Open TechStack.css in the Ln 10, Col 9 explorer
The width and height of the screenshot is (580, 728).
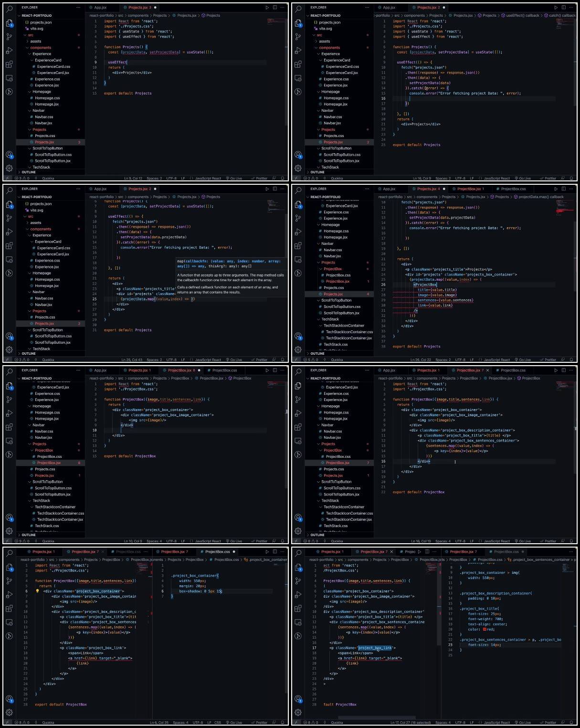tap(46, 526)
